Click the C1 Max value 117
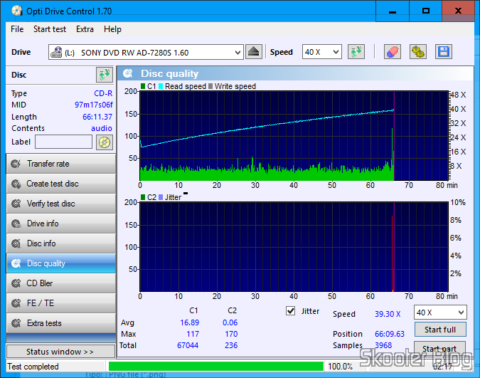This screenshot has height=378, width=480. (x=193, y=334)
